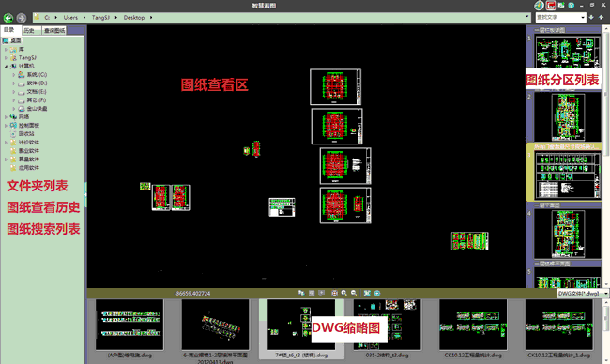Expand the 计价软件 folder node

(x=6, y=143)
